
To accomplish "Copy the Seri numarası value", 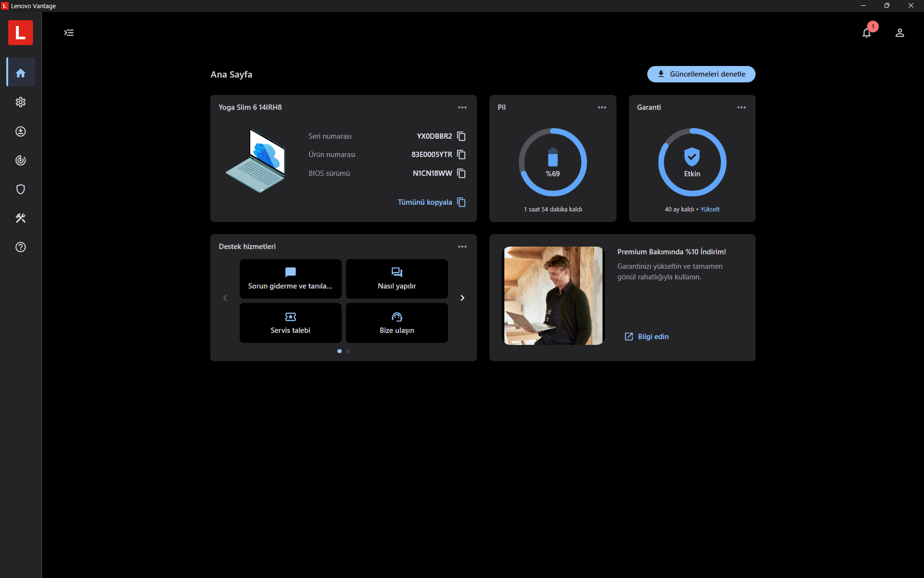I will [x=461, y=136].
